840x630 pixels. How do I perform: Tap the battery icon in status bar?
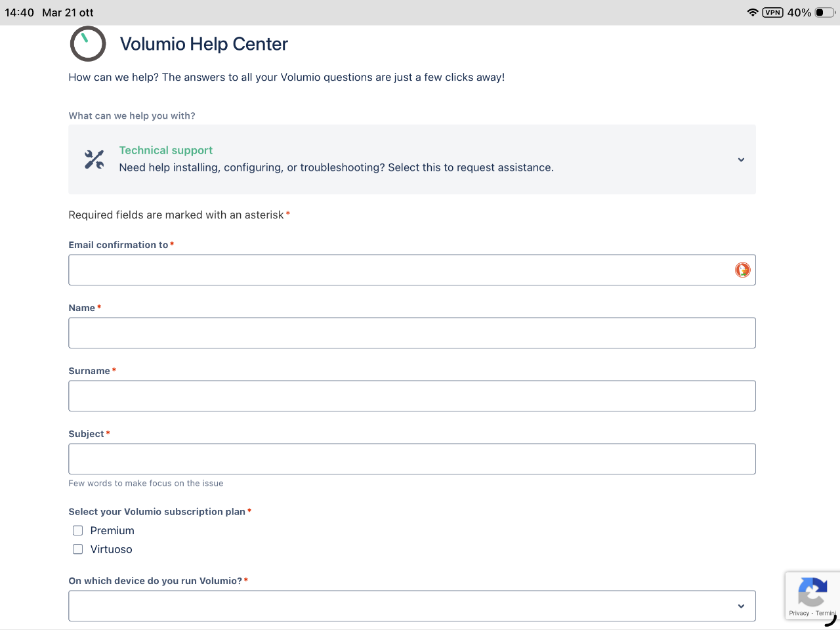pyautogui.click(x=824, y=12)
